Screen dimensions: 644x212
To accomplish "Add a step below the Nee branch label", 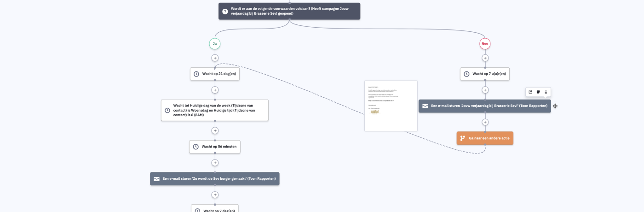I will 485,58.
